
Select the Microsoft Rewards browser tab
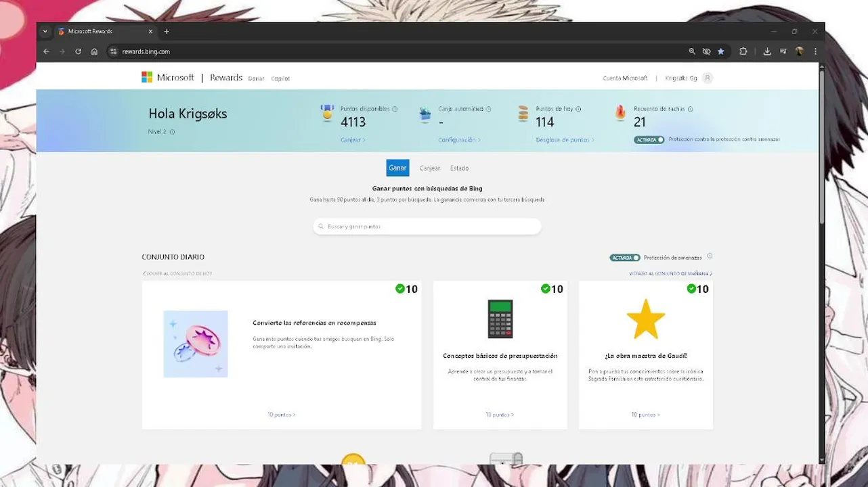coord(105,31)
